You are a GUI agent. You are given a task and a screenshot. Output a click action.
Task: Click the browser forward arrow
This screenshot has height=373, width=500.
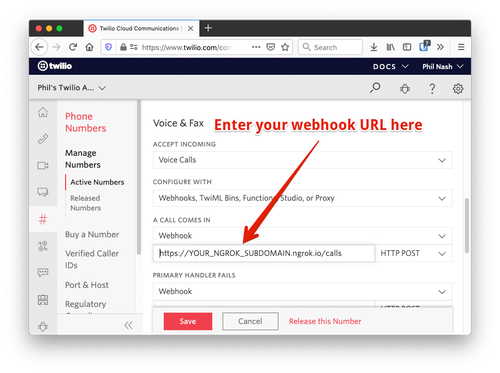coord(56,47)
